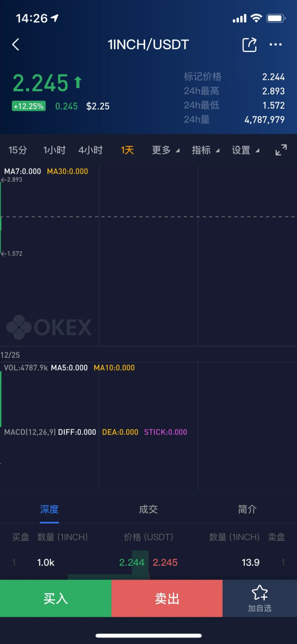Tap the green 买入 buy button
Viewport: 297px width, 644px height.
click(x=55, y=598)
